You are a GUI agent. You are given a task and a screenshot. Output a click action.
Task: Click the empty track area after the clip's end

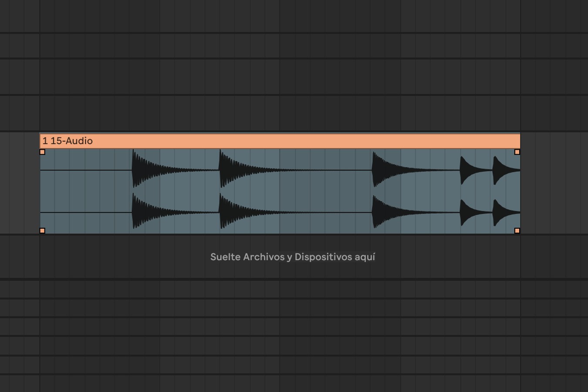[554, 183]
